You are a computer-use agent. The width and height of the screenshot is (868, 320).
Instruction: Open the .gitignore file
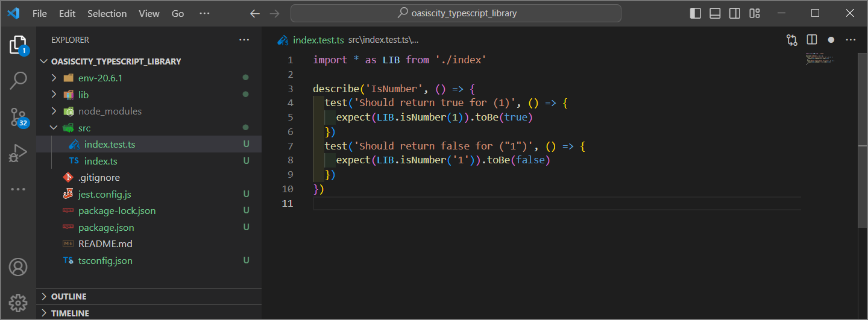point(149,178)
